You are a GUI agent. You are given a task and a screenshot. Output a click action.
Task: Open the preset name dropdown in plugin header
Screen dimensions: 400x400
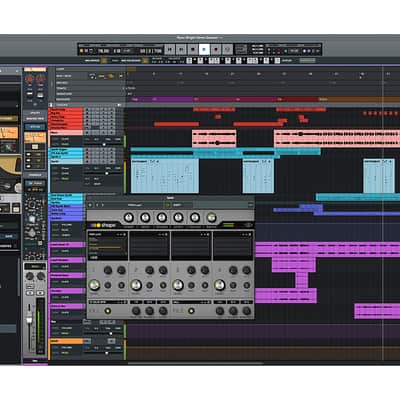[x=135, y=205]
